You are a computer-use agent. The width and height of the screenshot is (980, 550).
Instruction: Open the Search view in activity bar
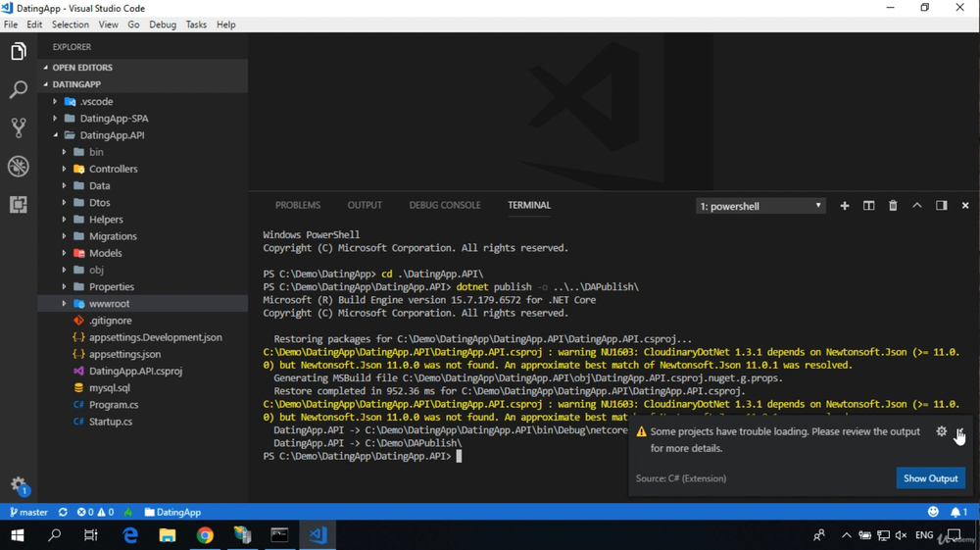[x=18, y=89]
